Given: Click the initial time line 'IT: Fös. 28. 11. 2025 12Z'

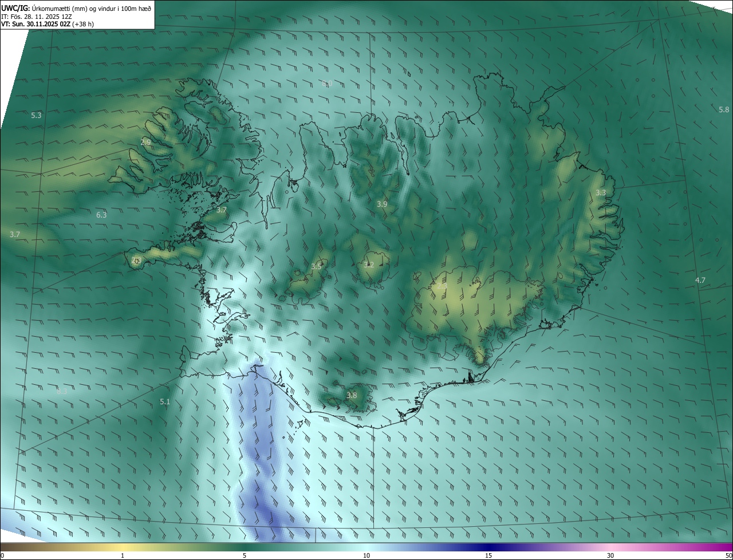Looking at the screenshot, I should (37, 17).
